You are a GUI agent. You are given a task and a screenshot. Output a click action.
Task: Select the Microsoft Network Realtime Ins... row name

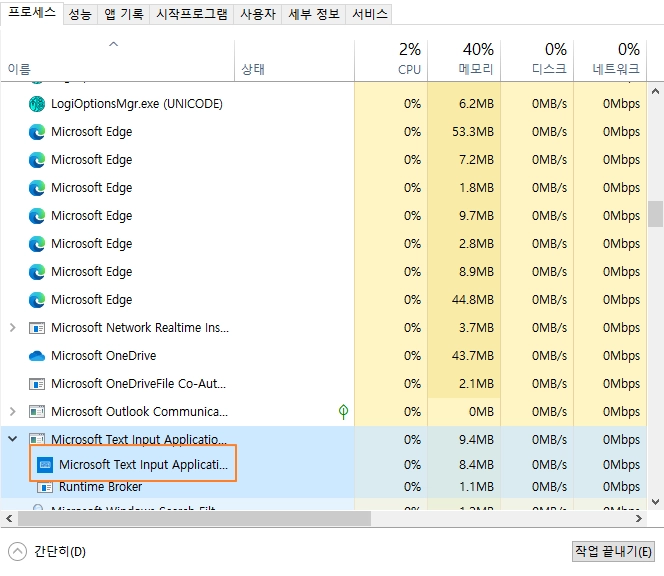click(x=140, y=328)
